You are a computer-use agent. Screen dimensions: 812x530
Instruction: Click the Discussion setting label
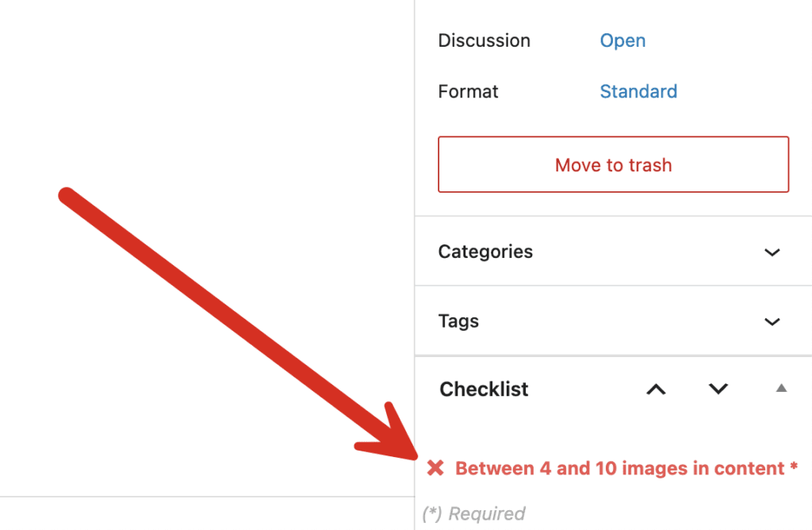click(x=484, y=40)
